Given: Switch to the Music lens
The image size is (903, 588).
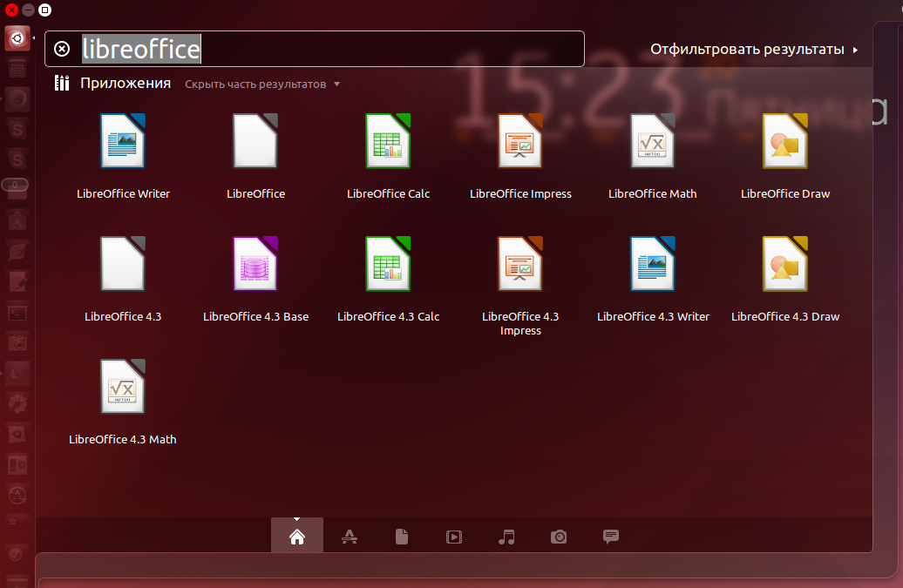Looking at the screenshot, I should coord(506,537).
